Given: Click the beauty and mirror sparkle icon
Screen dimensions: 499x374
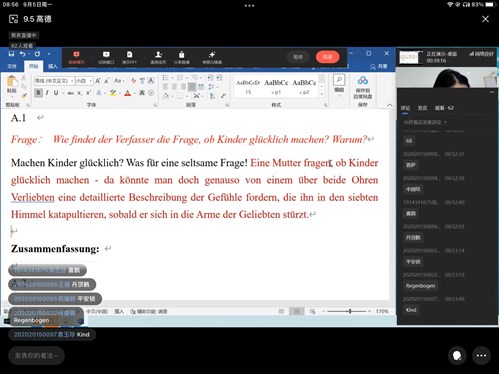Looking at the screenshot, I should point(212,54).
